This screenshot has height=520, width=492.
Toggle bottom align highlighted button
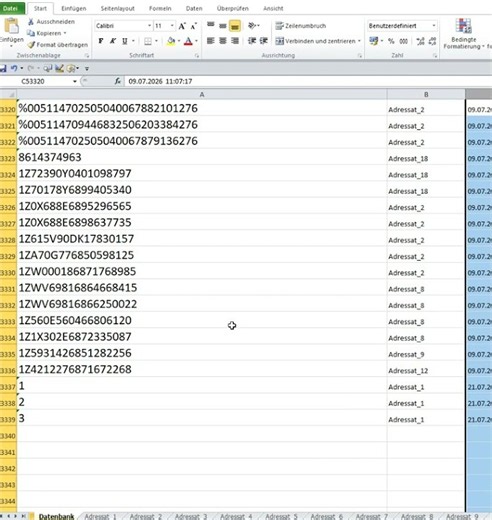[x=235, y=26]
